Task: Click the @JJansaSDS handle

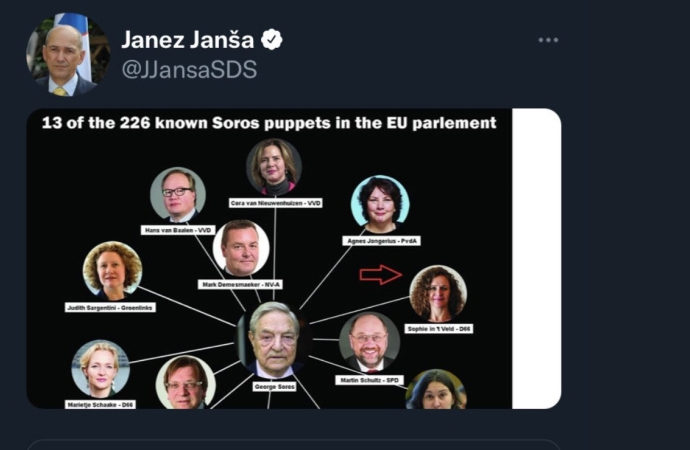Action: [x=189, y=69]
